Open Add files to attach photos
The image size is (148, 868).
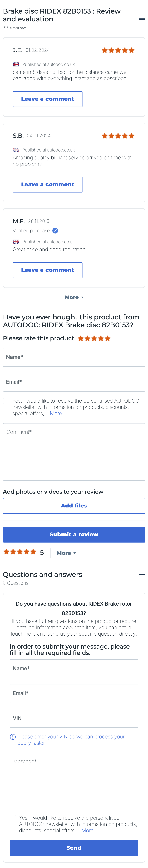74,505
